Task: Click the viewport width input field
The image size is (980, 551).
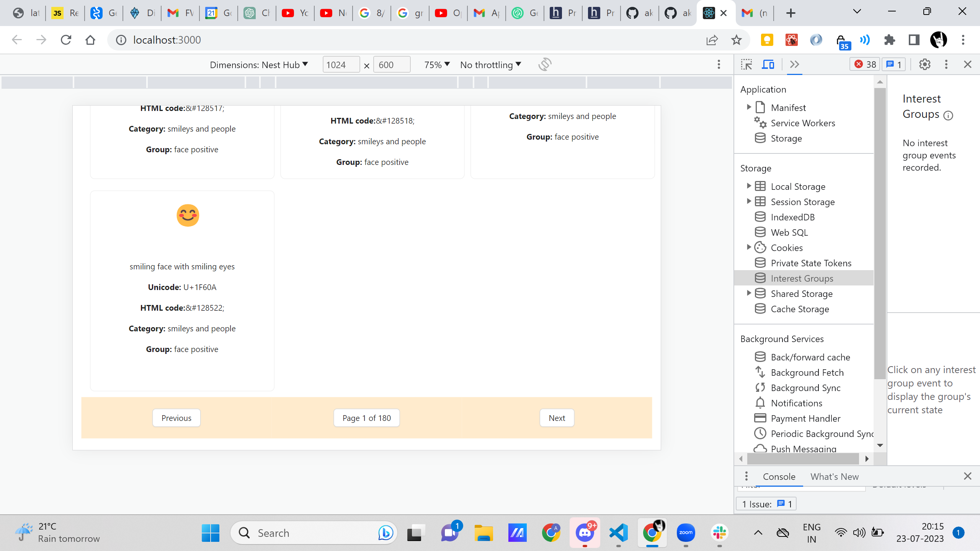Action: pyautogui.click(x=341, y=65)
